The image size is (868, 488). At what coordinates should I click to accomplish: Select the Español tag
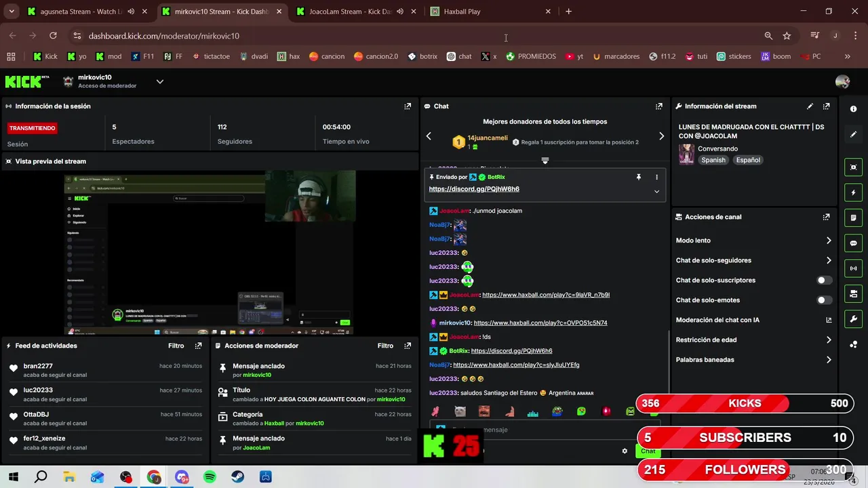pos(748,160)
